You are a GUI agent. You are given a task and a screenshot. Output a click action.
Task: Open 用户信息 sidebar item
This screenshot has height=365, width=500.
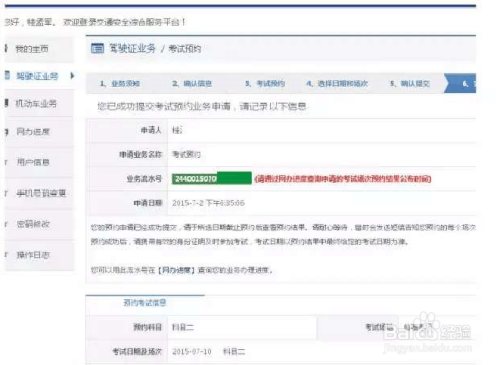coord(33,162)
